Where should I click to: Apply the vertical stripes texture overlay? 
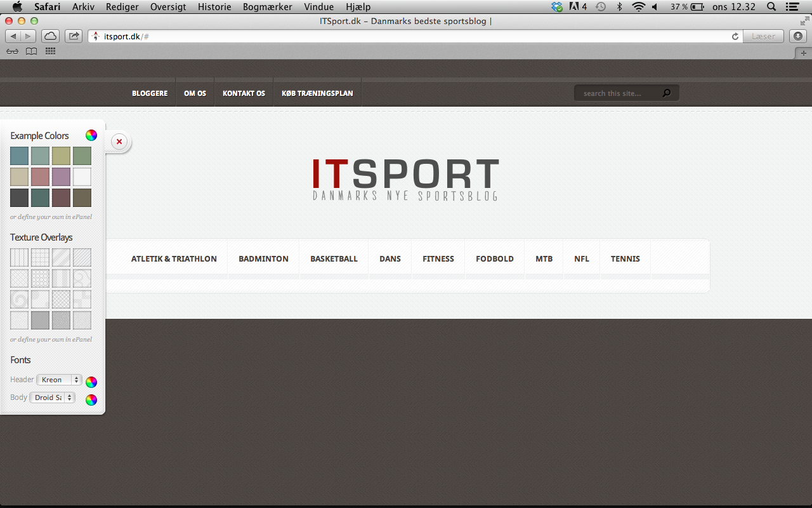coord(19,257)
